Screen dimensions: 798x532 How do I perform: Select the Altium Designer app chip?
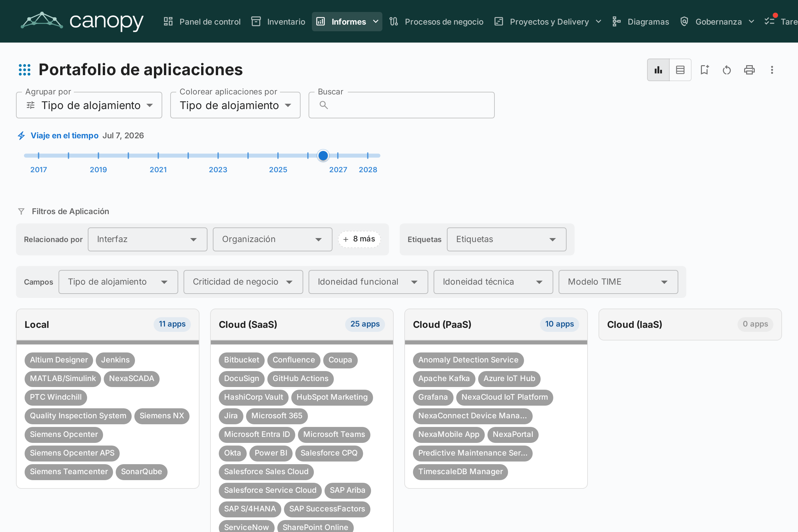(x=59, y=360)
